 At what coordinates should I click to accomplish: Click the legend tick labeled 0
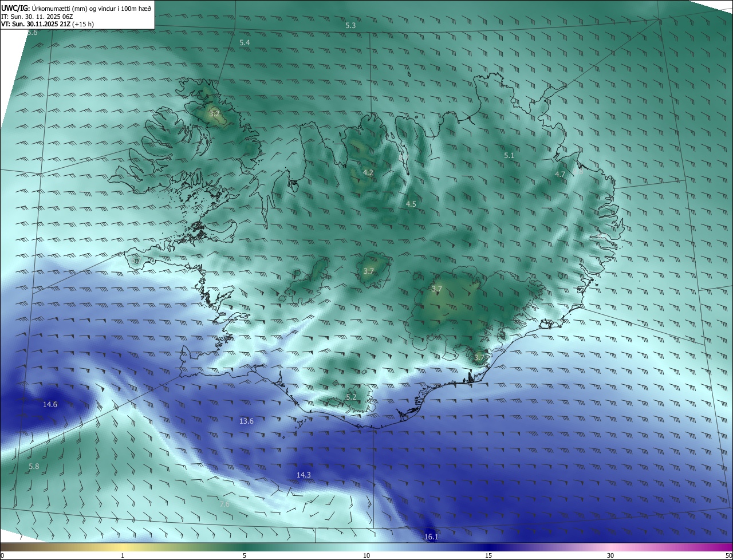[x=2, y=555]
